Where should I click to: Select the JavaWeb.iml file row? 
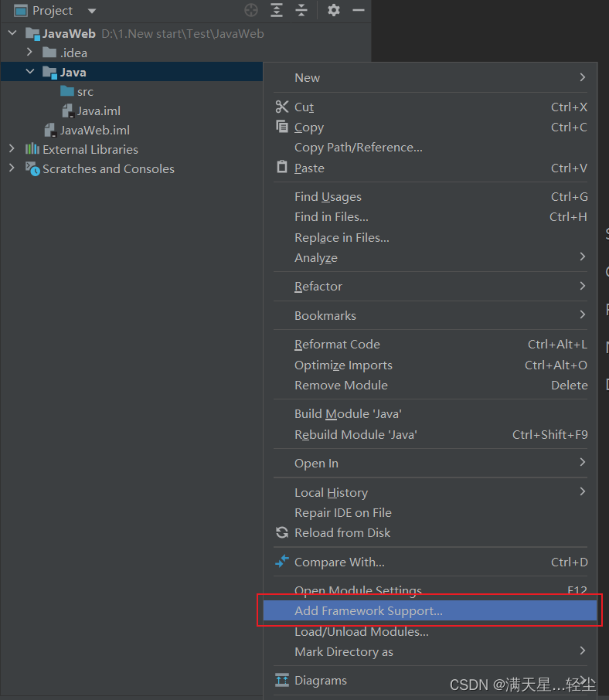(x=131, y=130)
